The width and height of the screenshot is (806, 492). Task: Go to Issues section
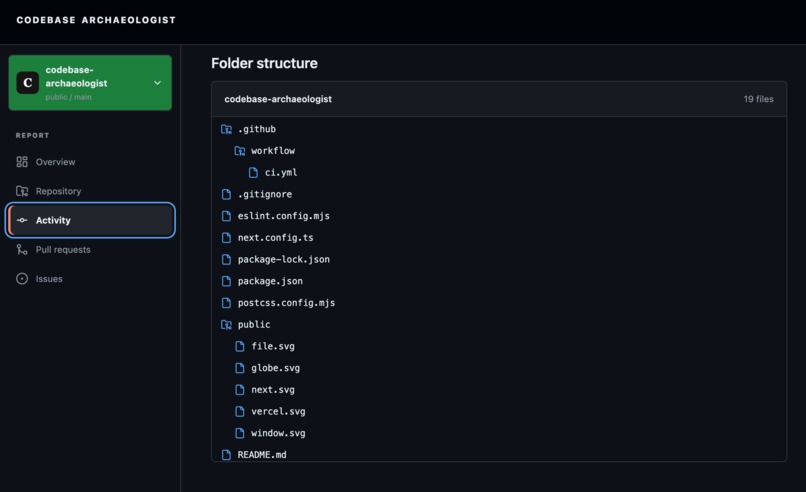(x=90, y=279)
